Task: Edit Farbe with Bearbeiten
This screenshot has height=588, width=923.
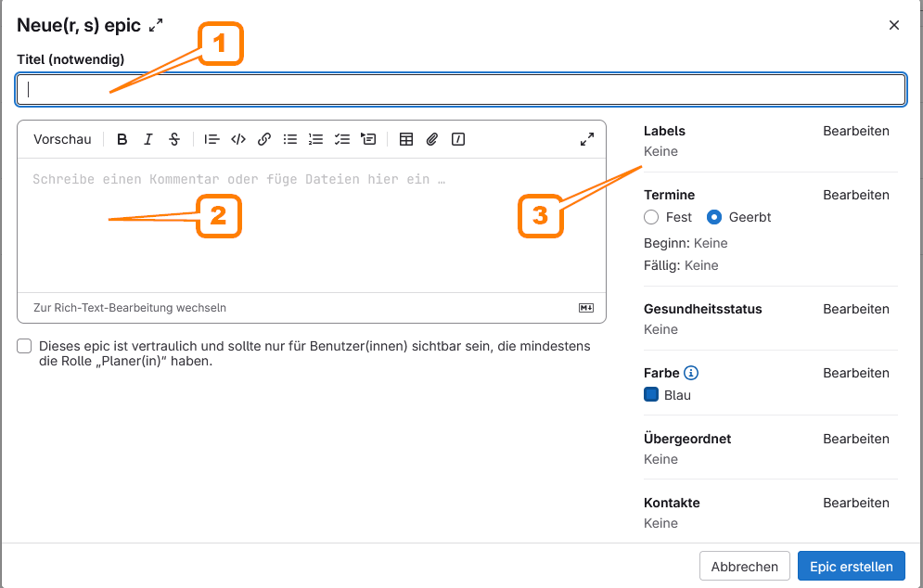Action: pos(856,373)
